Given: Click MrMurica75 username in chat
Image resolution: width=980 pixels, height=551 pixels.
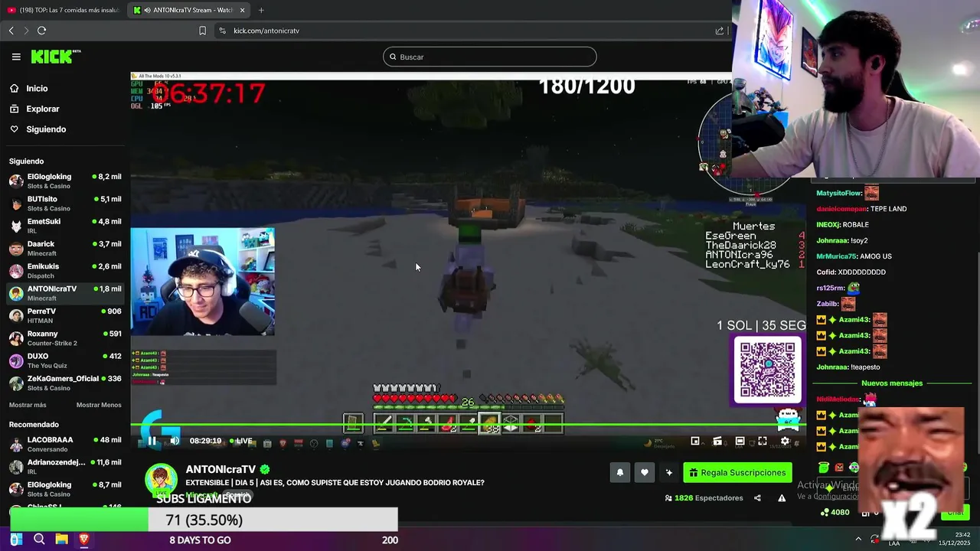Looking at the screenshot, I should 836,256.
